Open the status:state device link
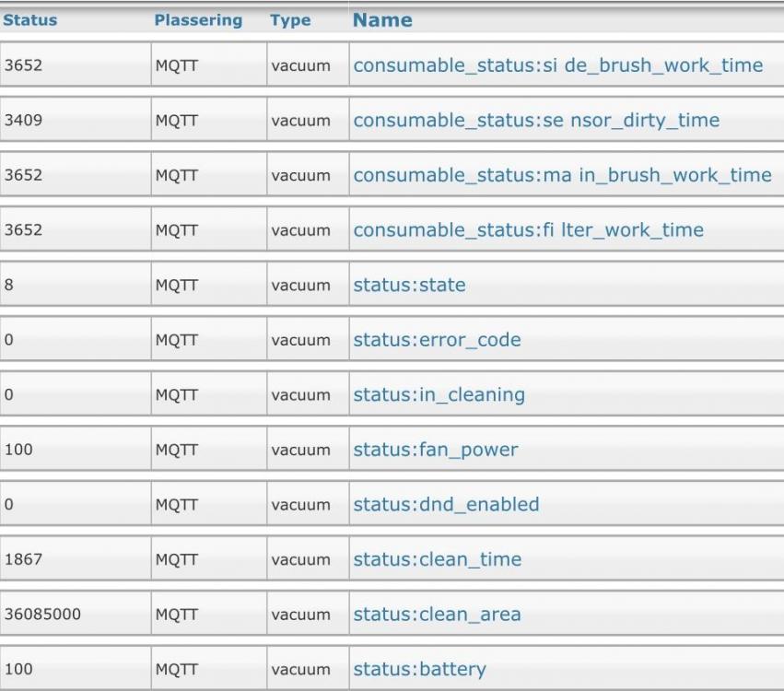Screen dimensions: 784x691 (x=409, y=286)
